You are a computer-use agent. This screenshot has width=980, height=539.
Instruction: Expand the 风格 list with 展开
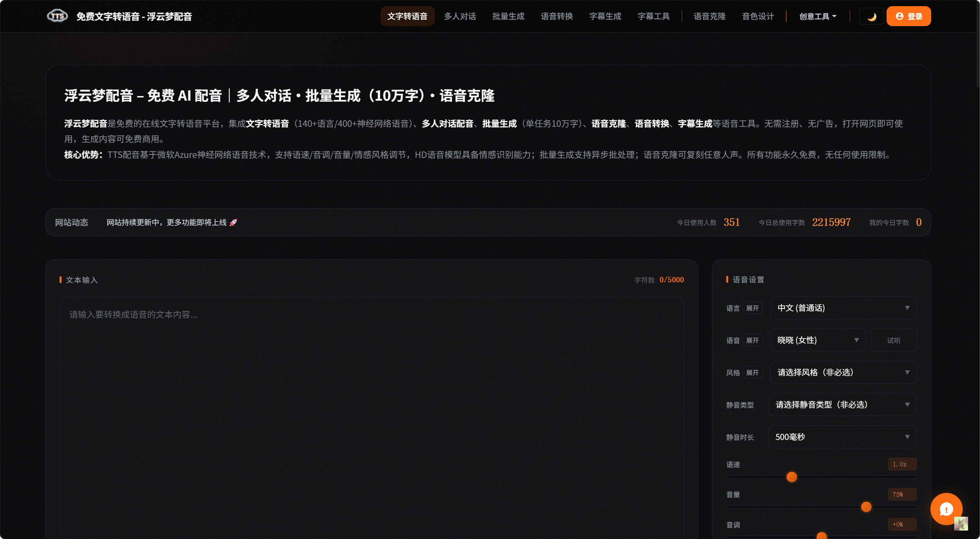tap(752, 373)
